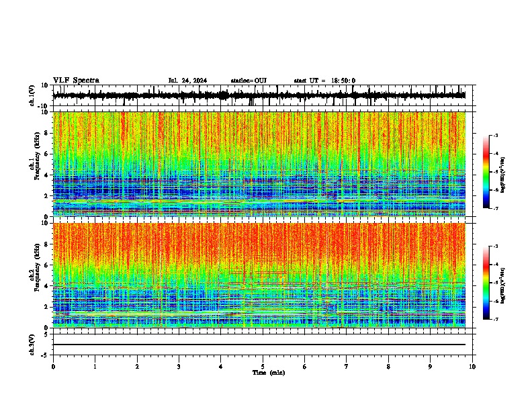Click the station=OUI label

249,81
